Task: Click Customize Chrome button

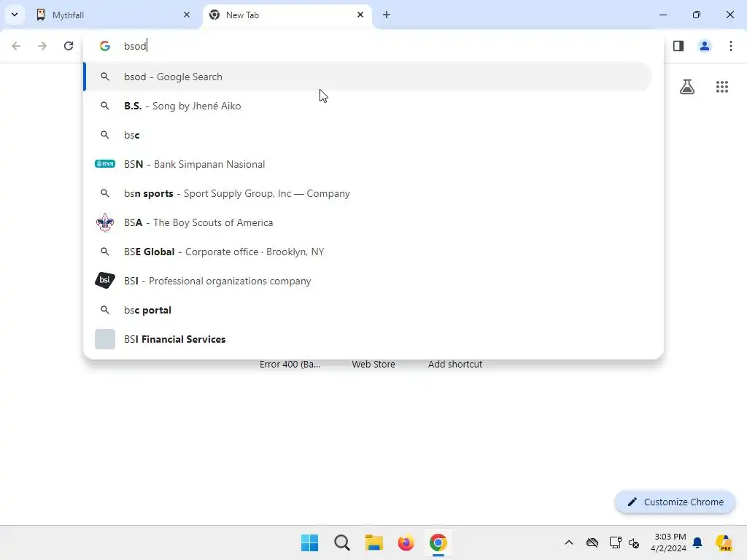Action: pos(675,502)
